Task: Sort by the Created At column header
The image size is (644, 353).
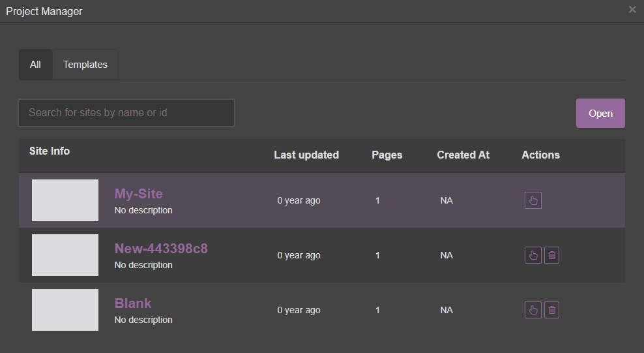Action: [463, 155]
